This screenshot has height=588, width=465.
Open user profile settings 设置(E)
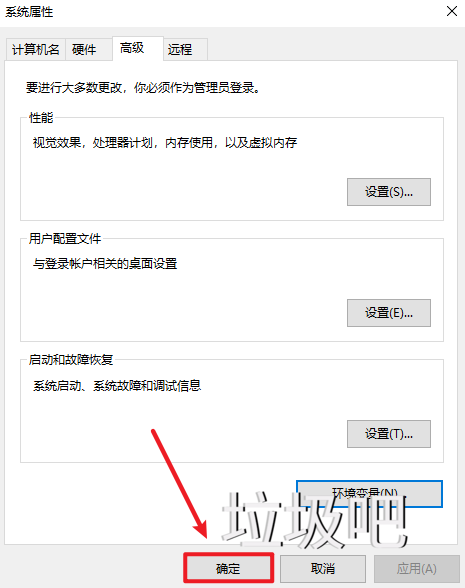pyautogui.click(x=388, y=313)
